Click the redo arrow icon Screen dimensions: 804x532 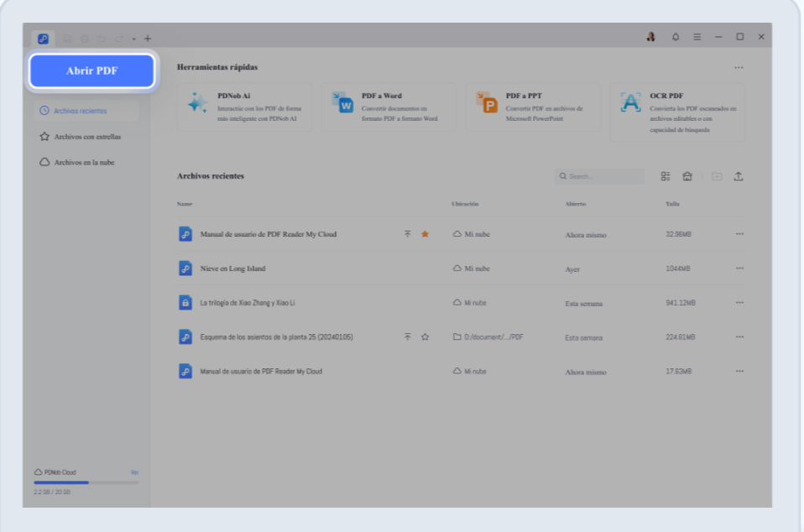click(x=119, y=39)
